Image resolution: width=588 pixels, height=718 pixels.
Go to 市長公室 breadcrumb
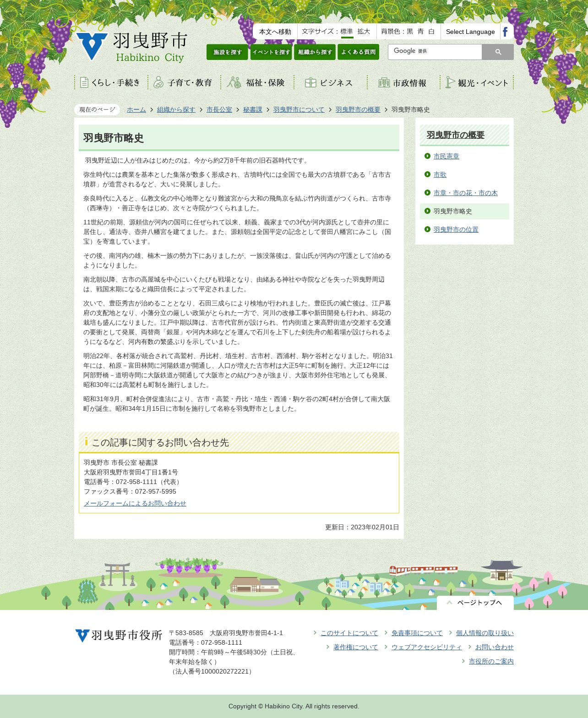click(x=219, y=110)
